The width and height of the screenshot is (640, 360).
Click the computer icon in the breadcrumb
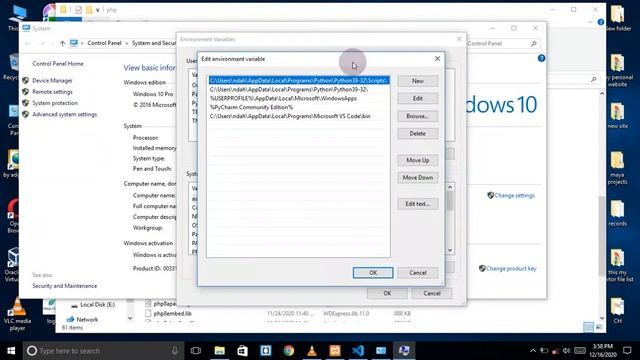tap(73, 43)
